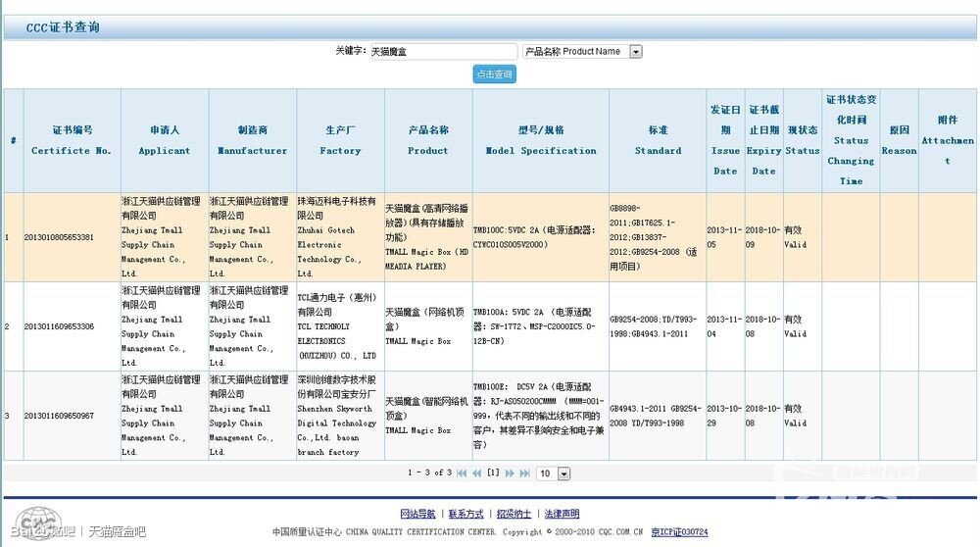Click the CCC证书查询 page title
Image resolution: width=980 pixels, height=547 pixels.
63,26
